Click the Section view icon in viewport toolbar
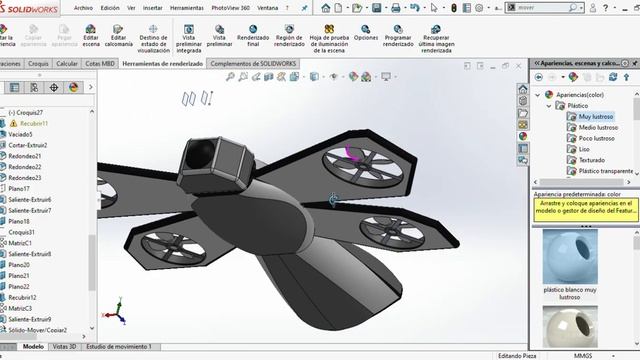Screen dimensions: 640x360 (269, 76)
